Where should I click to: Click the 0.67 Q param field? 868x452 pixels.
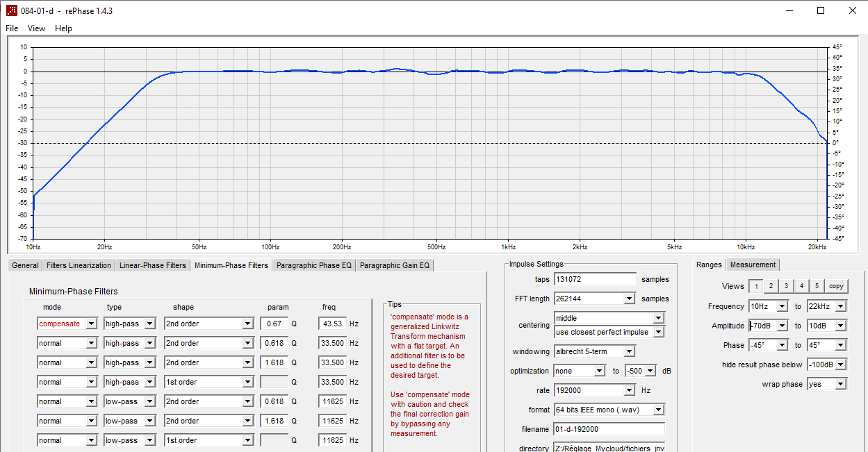275,324
